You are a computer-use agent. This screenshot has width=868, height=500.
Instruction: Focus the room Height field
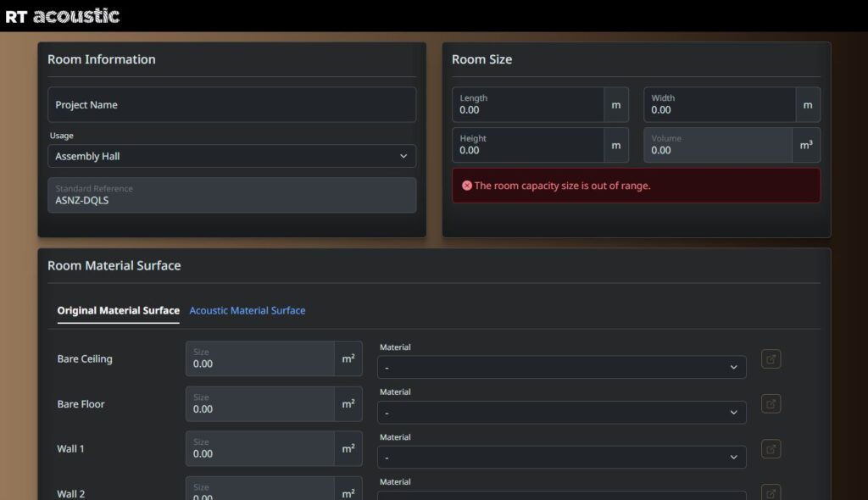528,145
